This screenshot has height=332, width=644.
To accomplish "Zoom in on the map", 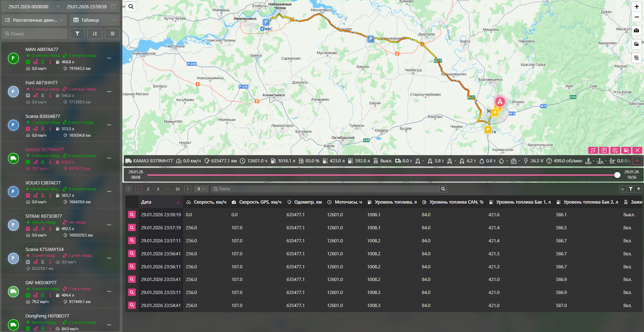I will click(x=636, y=7).
